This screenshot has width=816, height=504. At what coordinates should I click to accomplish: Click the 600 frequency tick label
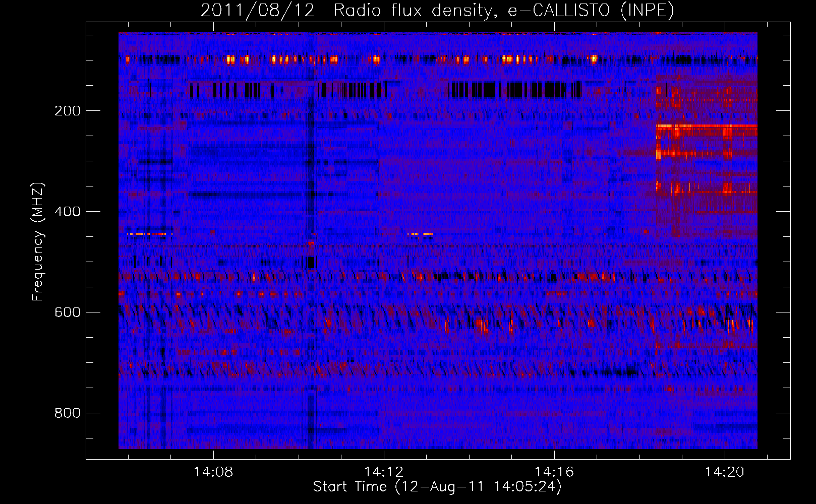tap(68, 312)
